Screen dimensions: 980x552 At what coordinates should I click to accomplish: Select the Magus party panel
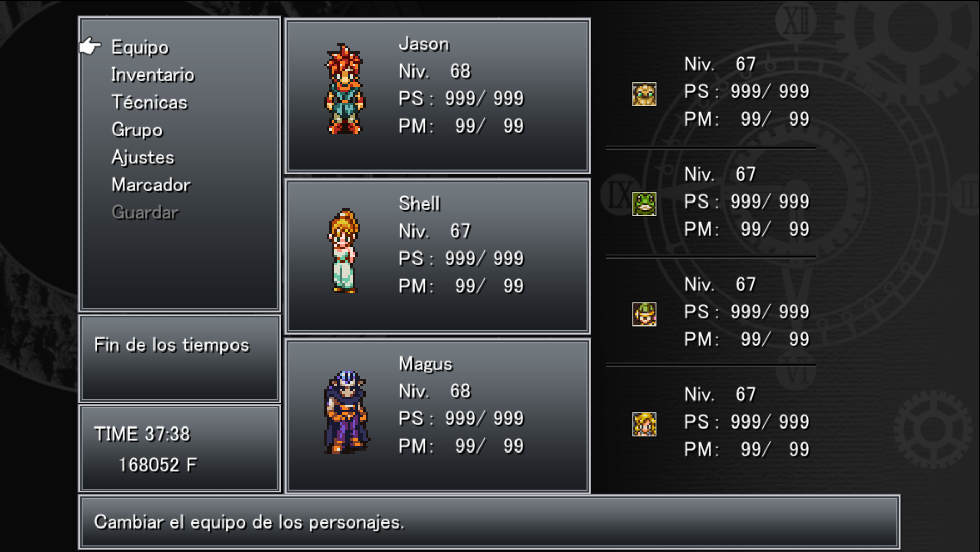437,416
